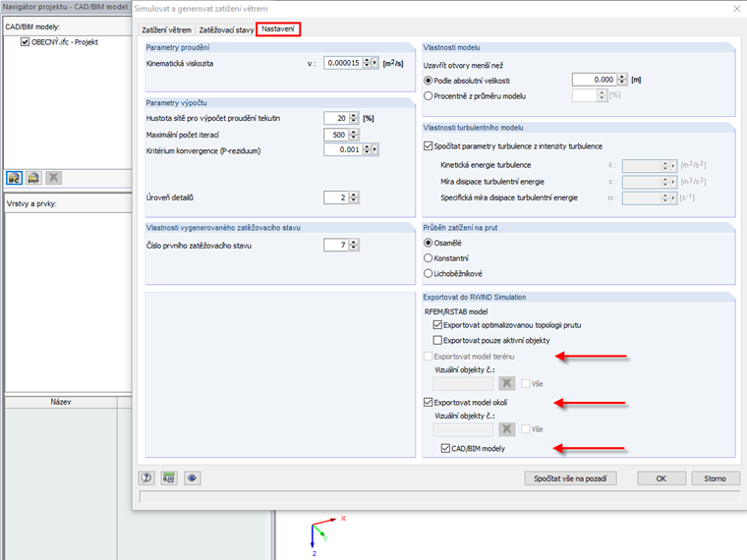Click the units and decimal places icon
Screen dimensions: 747x560
click(x=169, y=478)
